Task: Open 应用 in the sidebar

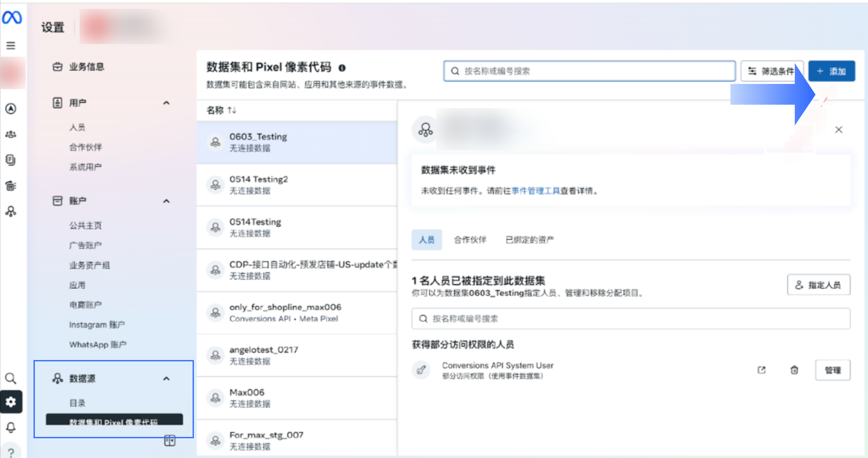Action: [x=77, y=285]
